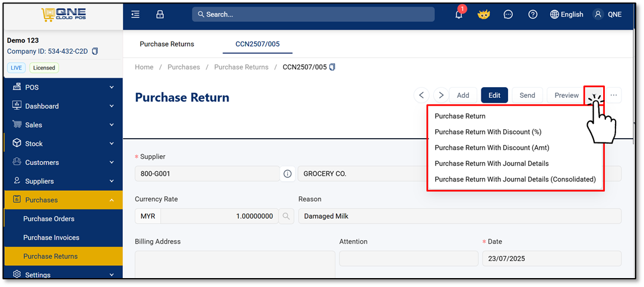644x287 pixels.
Task: Click the QNE Cloud POS logo
Action: [64, 15]
